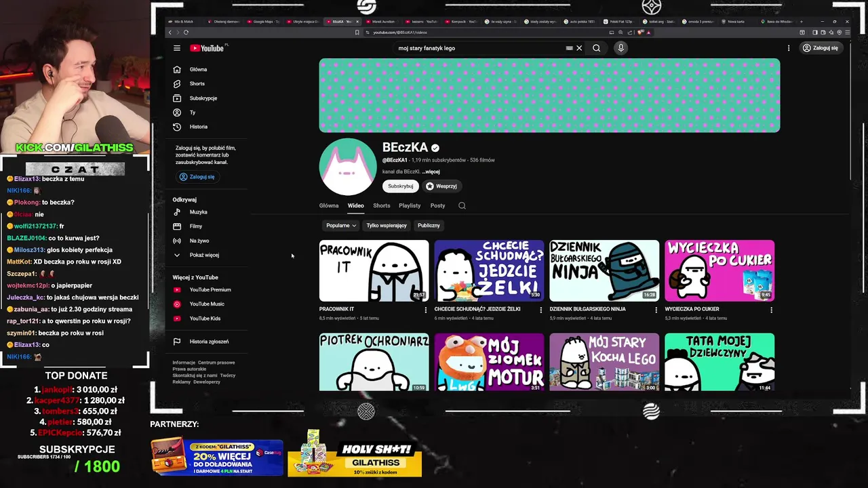Select the Publiczny filter chip
This screenshot has height=488, width=868.
429,225
